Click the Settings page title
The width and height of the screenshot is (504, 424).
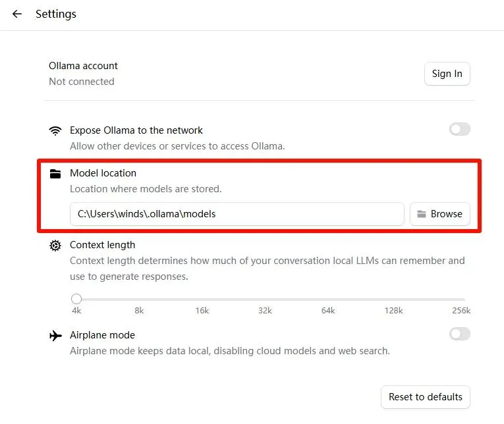(x=56, y=14)
